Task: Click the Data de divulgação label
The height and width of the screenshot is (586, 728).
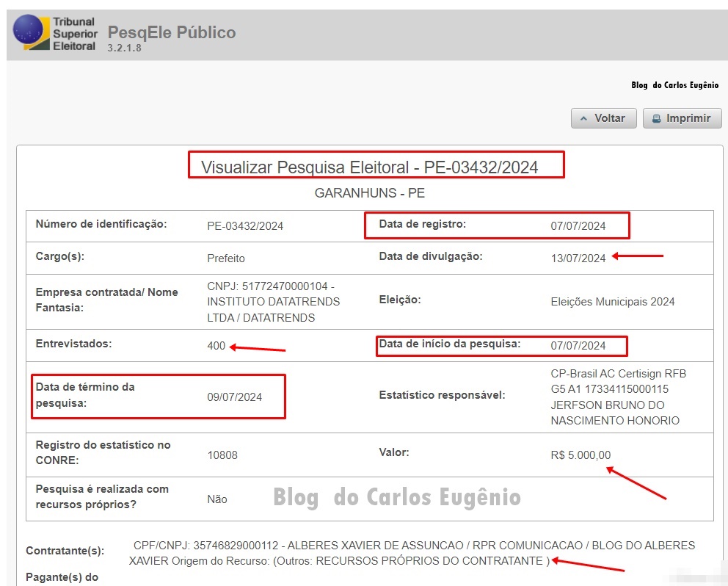Action: point(431,256)
